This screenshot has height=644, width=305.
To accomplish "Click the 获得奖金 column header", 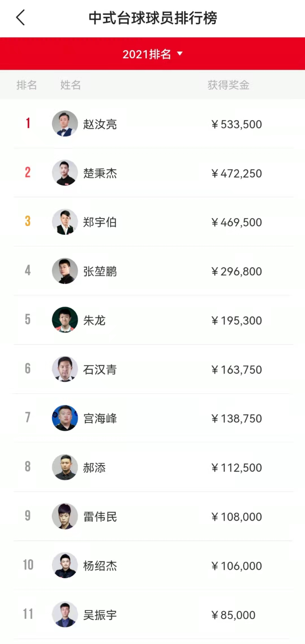I will click(228, 85).
